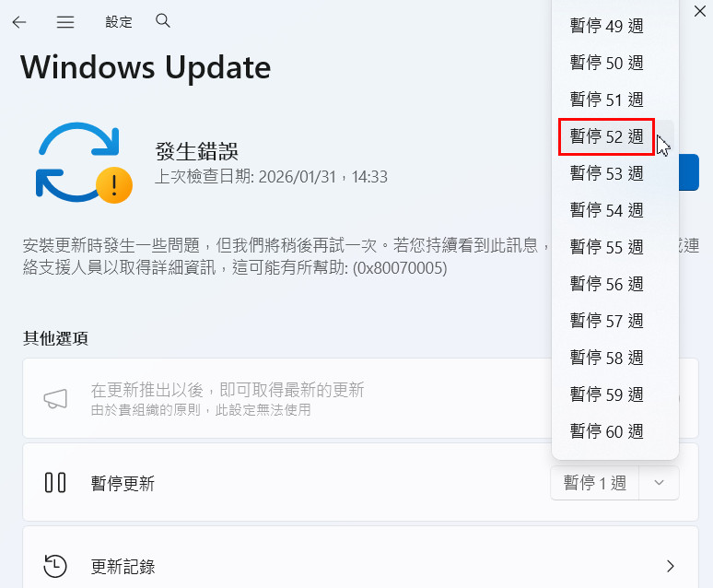Viewport: 713px width, 588px height.
Task: Click the pause icon beside 暫停更新
Action: tap(55, 483)
